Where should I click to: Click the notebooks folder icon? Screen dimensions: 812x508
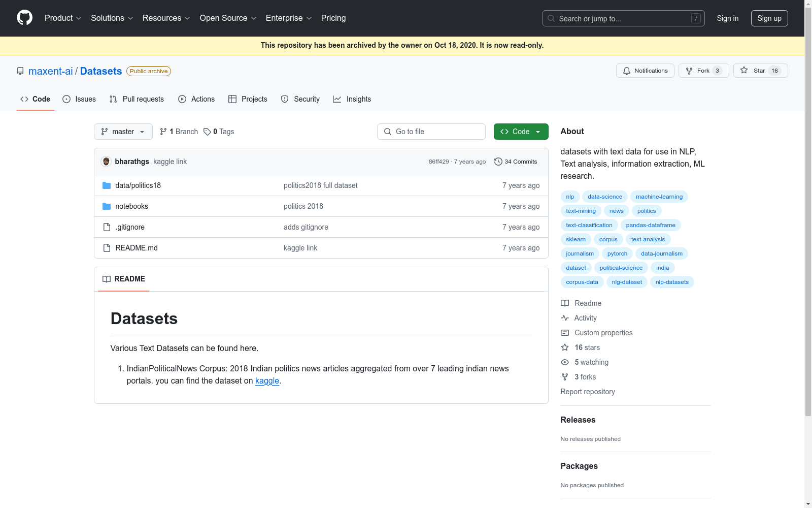click(107, 206)
